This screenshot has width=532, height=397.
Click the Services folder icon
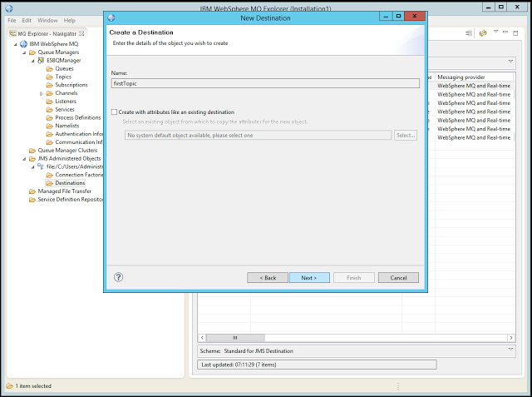point(50,109)
